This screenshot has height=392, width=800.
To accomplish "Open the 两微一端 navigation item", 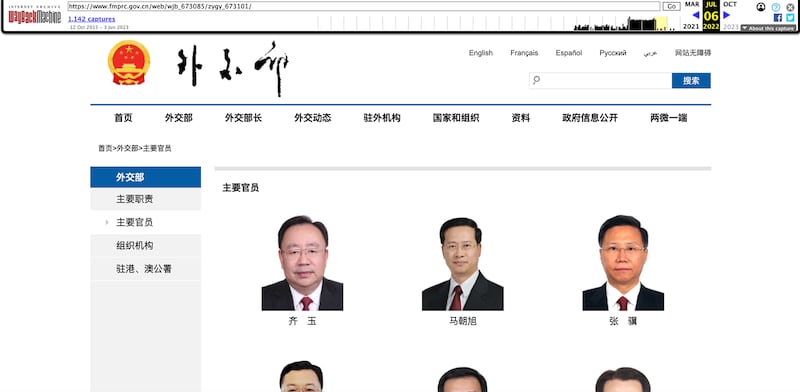I will [x=668, y=118].
